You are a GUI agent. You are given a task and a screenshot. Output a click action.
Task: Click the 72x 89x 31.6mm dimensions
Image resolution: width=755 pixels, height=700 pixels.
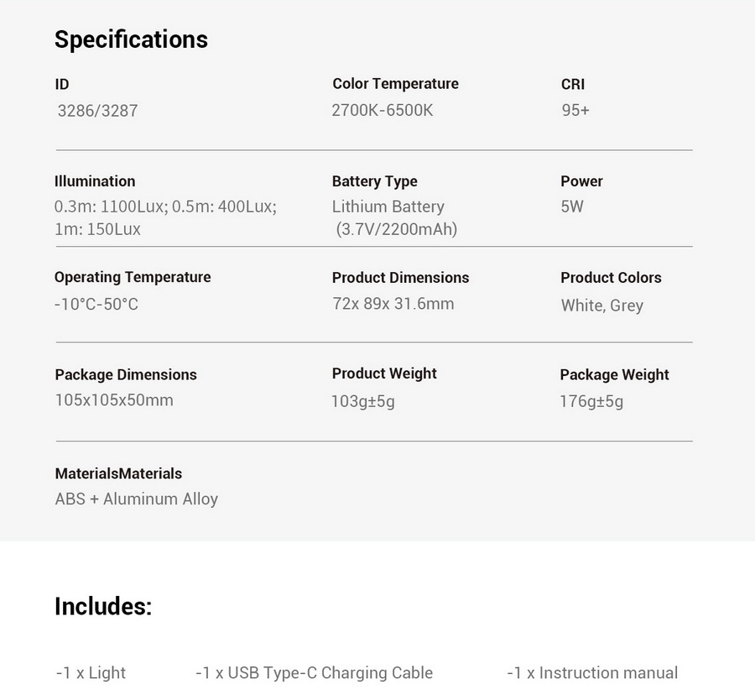tap(393, 304)
